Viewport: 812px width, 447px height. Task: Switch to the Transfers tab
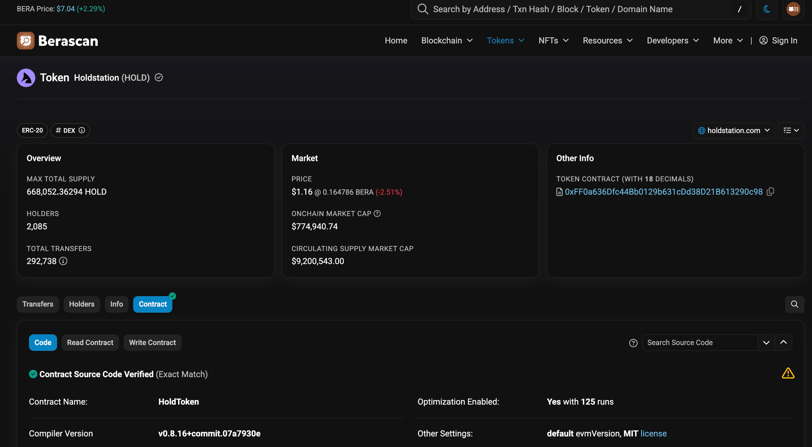click(x=38, y=304)
